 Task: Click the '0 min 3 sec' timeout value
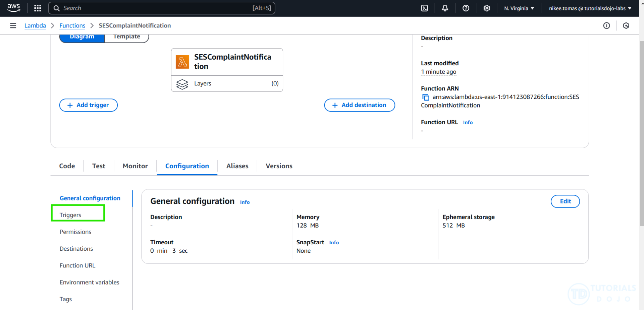pos(169,251)
